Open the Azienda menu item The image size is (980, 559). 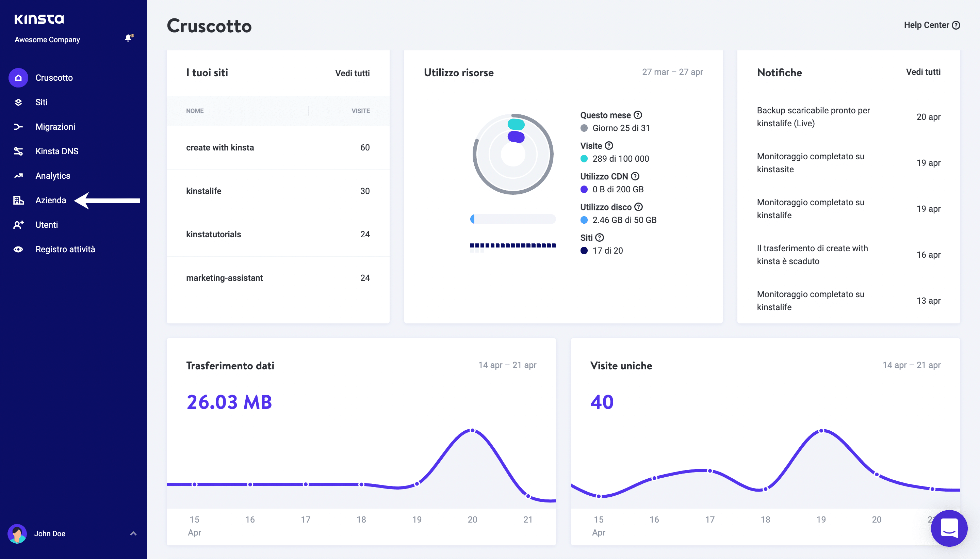point(51,201)
